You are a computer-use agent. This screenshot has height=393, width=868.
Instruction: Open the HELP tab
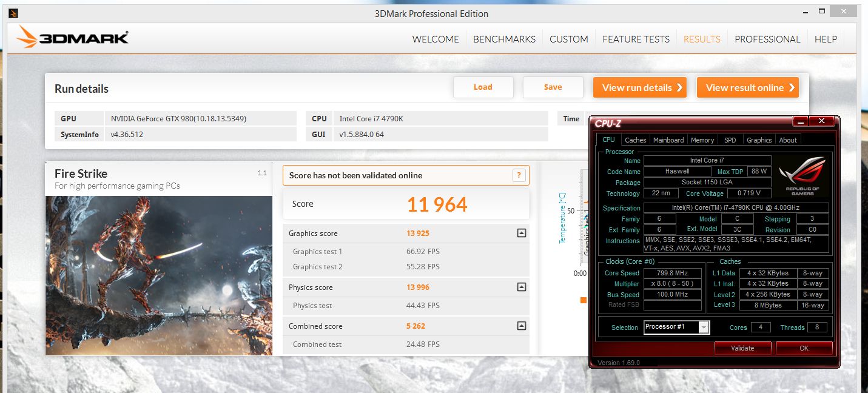826,39
